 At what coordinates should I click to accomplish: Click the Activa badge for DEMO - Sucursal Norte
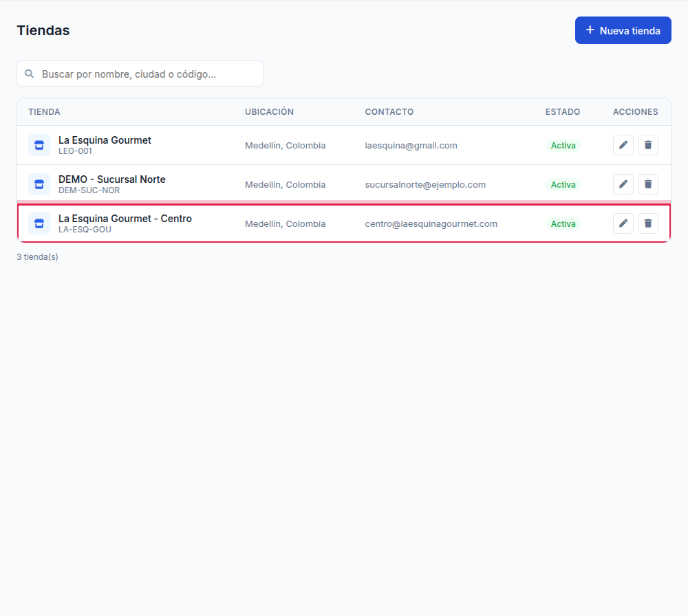click(x=563, y=184)
